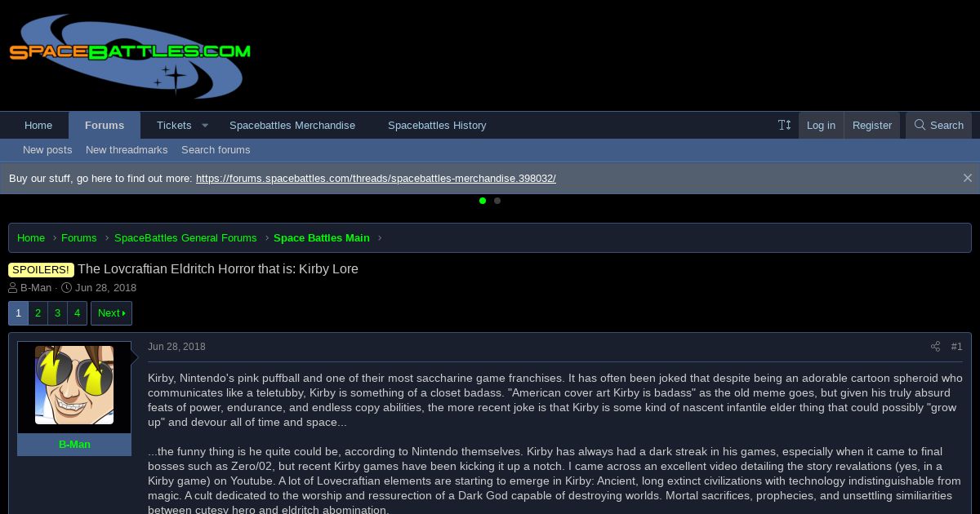The height and width of the screenshot is (514, 980).
Task: Open the Register link
Action: click(872, 125)
